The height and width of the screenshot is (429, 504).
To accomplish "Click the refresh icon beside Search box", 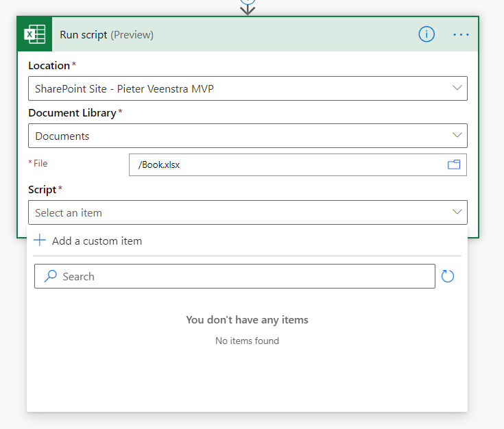I will coord(447,276).
